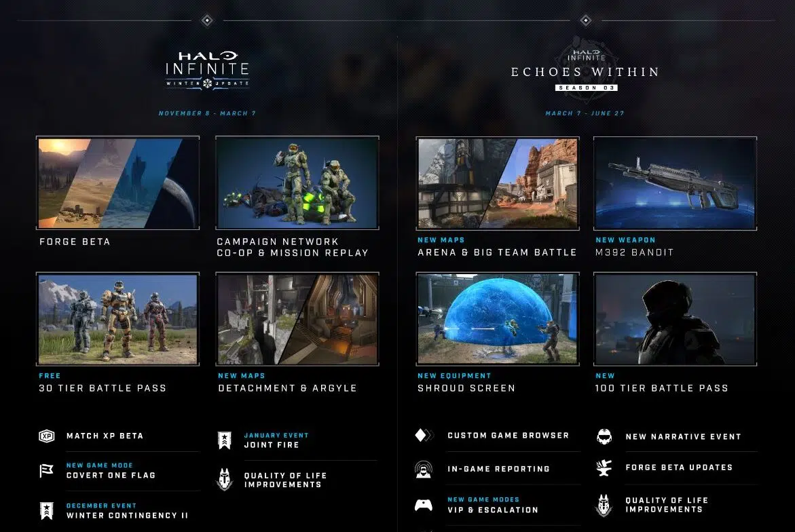Image resolution: width=795 pixels, height=532 pixels.
Task: Select the 30 Tier Battle Pass image
Action: 117,319
